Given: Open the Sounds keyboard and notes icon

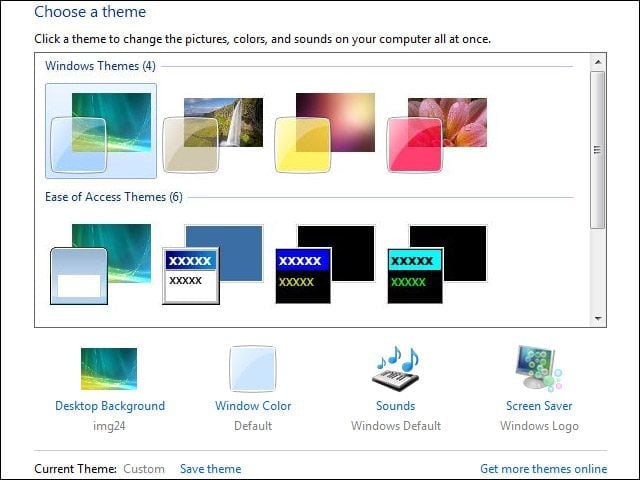Looking at the screenshot, I should 396,369.
